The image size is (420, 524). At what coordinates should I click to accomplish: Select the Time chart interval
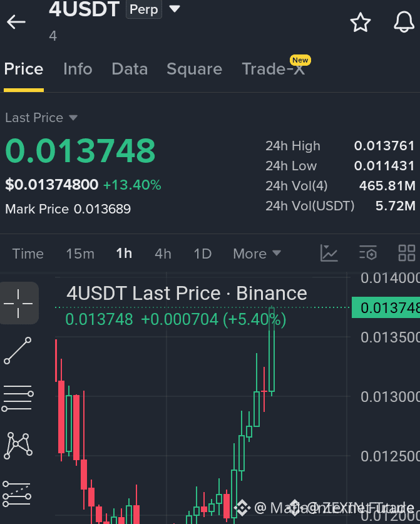28,254
